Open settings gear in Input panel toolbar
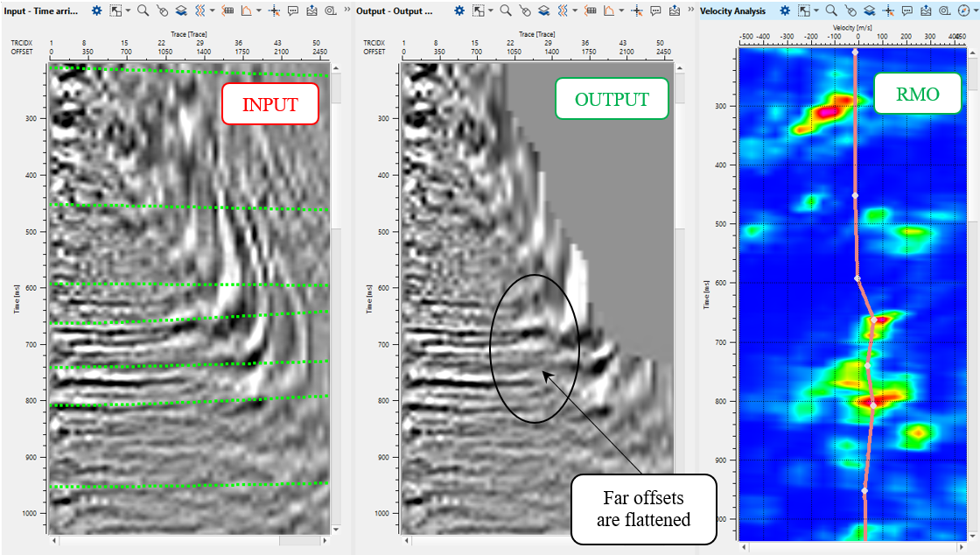The image size is (980, 555). click(97, 11)
